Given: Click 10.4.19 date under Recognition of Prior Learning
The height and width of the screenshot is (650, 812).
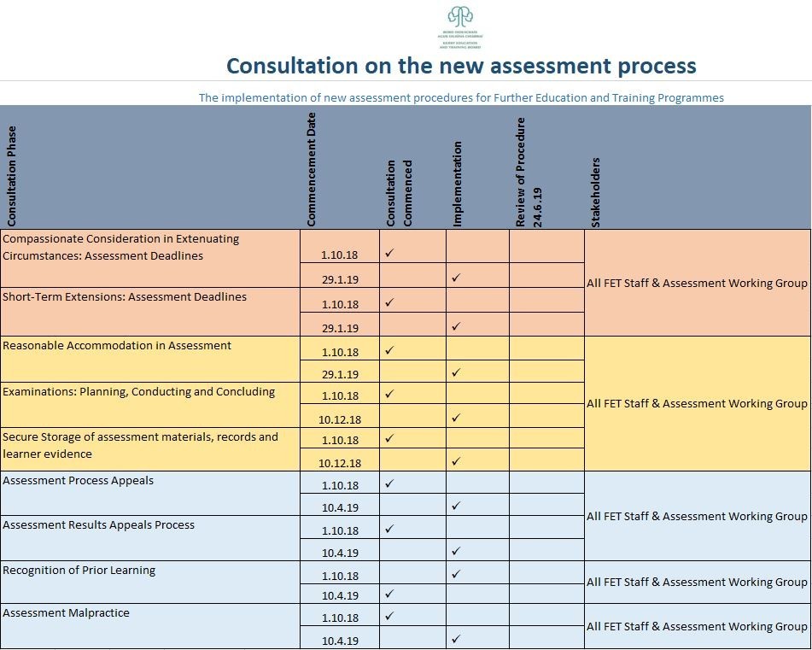Looking at the screenshot, I should point(340,596).
